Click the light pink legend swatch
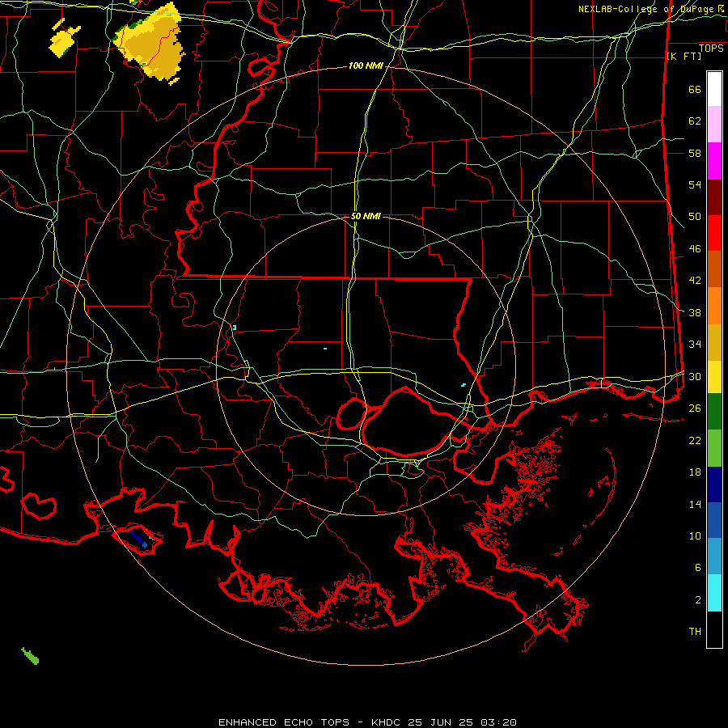 coord(714,125)
